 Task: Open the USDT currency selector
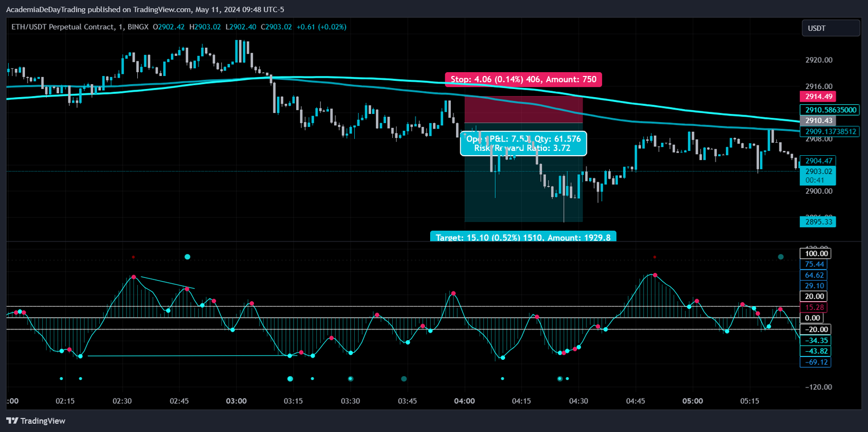click(830, 28)
